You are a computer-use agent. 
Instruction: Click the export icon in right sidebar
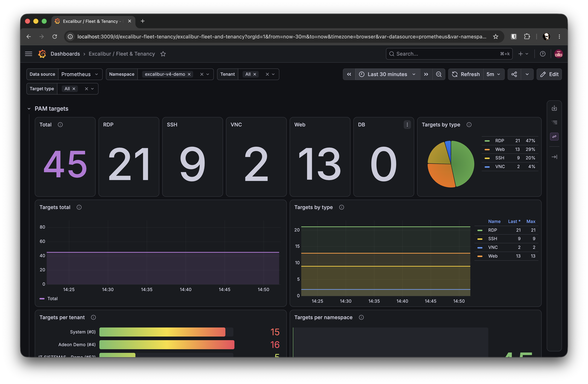pyautogui.click(x=554, y=108)
